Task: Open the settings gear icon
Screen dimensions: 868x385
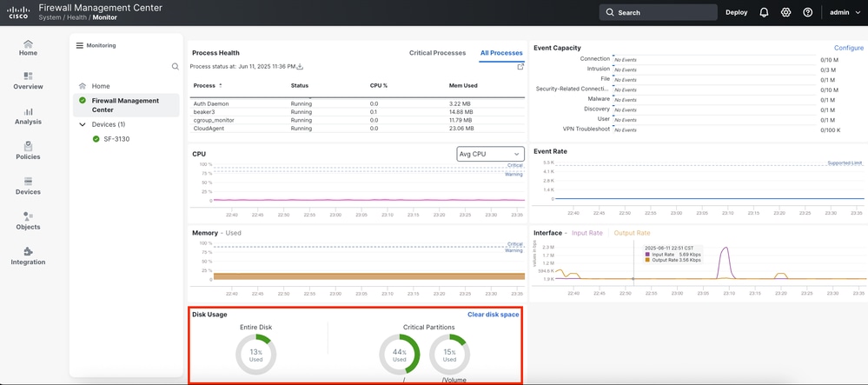Action: (x=785, y=12)
